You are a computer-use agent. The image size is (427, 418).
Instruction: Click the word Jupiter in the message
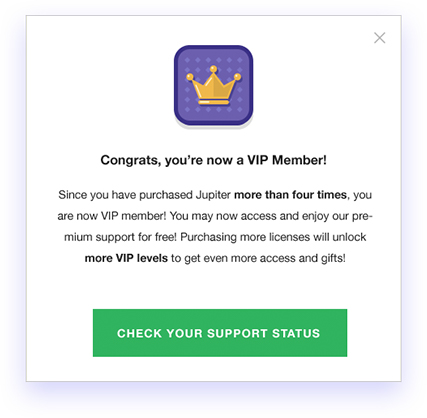tap(213, 195)
